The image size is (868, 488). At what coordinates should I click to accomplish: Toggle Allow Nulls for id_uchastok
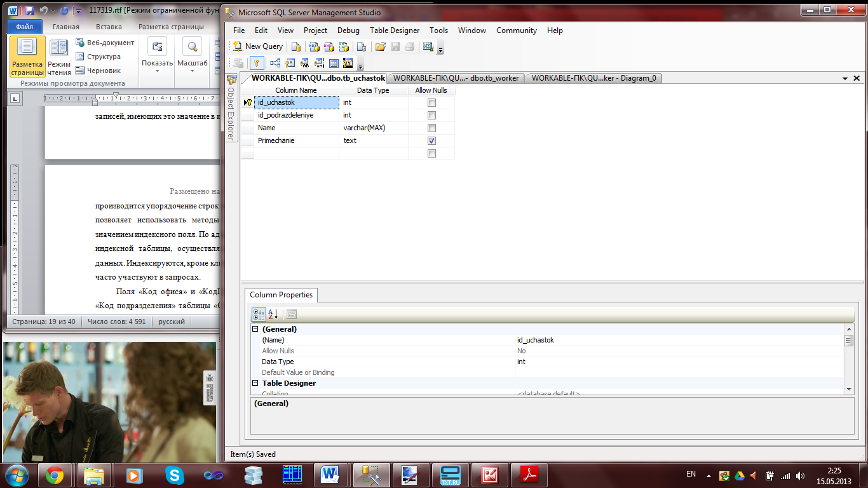click(x=431, y=102)
